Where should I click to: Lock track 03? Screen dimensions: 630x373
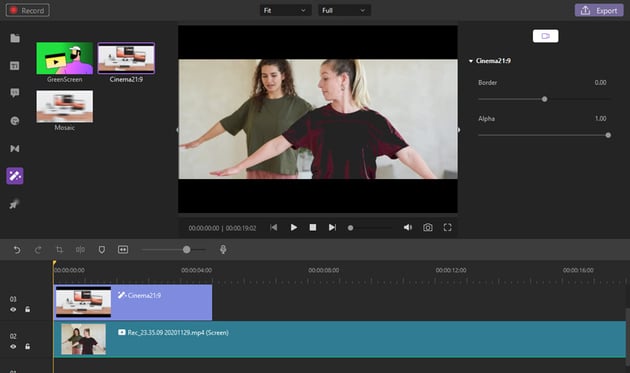pyautogui.click(x=27, y=309)
